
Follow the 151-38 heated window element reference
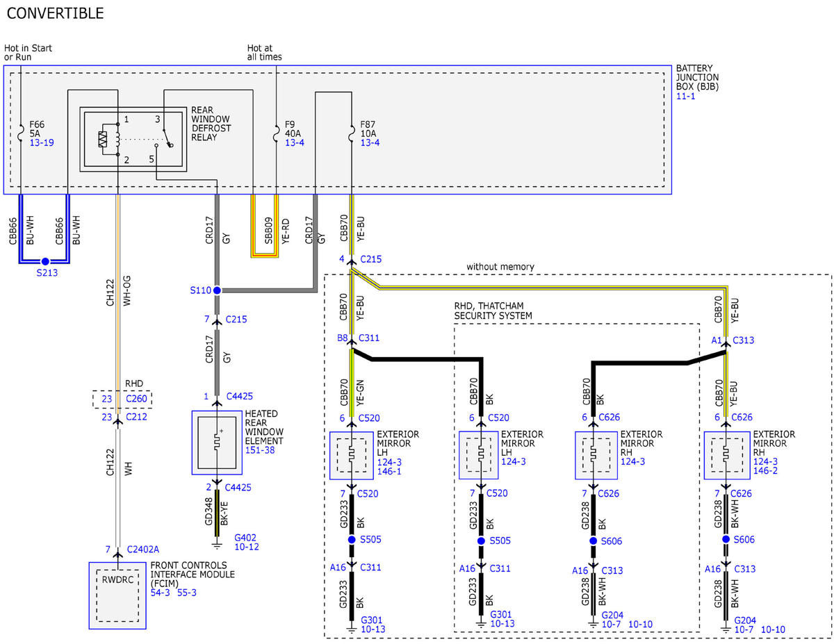click(x=259, y=450)
